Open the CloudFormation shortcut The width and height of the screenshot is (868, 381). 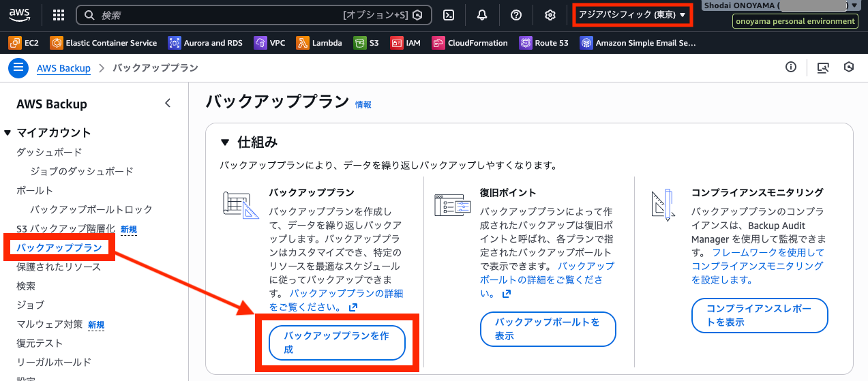469,43
